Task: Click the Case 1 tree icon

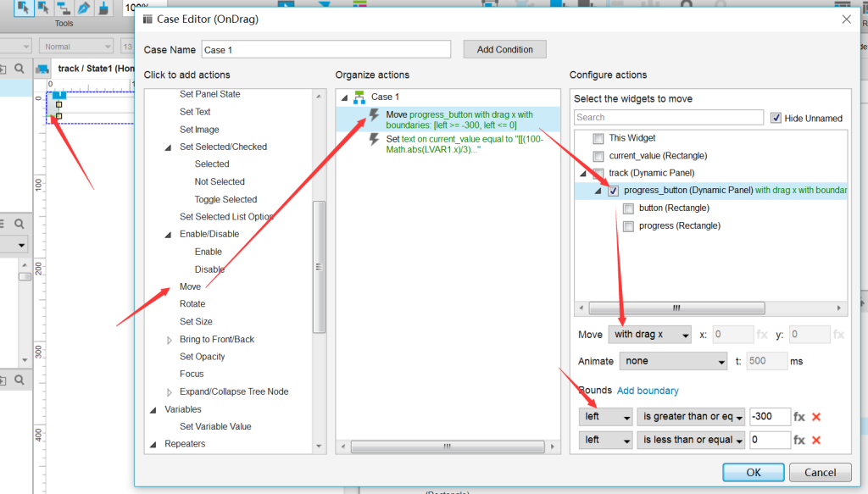Action: 359,97
